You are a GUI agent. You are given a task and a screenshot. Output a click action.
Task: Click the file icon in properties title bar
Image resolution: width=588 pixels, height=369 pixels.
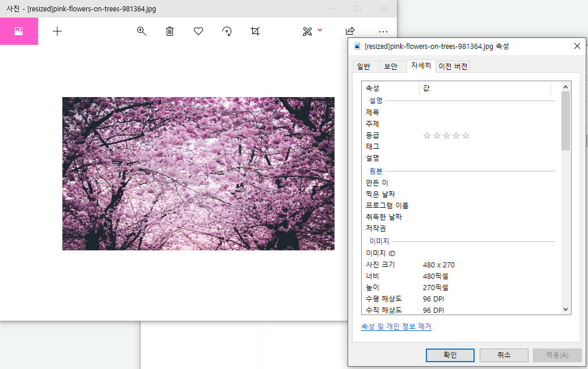(x=357, y=46)
